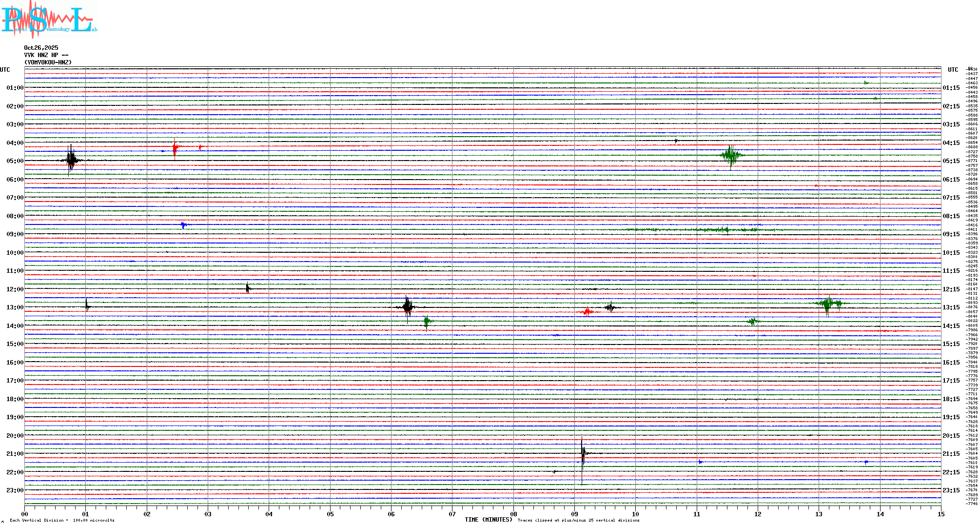
Task: Select the VVK HNZ HP station text
Action: (x=46, y=55)
